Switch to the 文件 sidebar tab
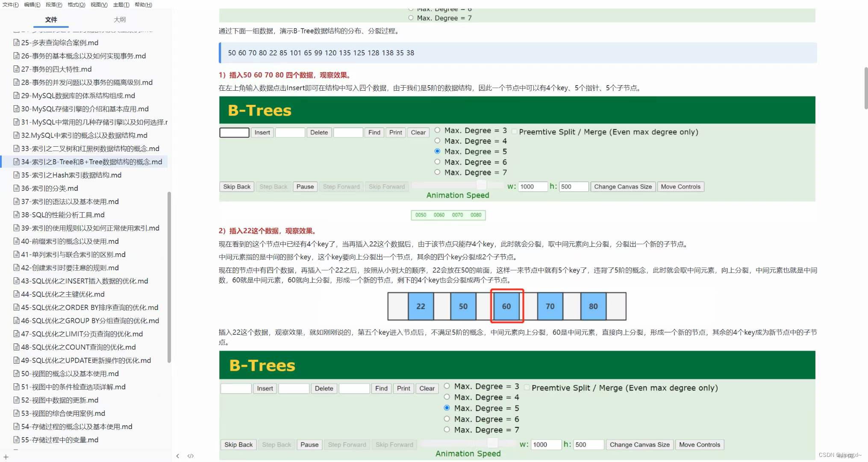This screenshot has height=462, width=868. click(51, 20)
